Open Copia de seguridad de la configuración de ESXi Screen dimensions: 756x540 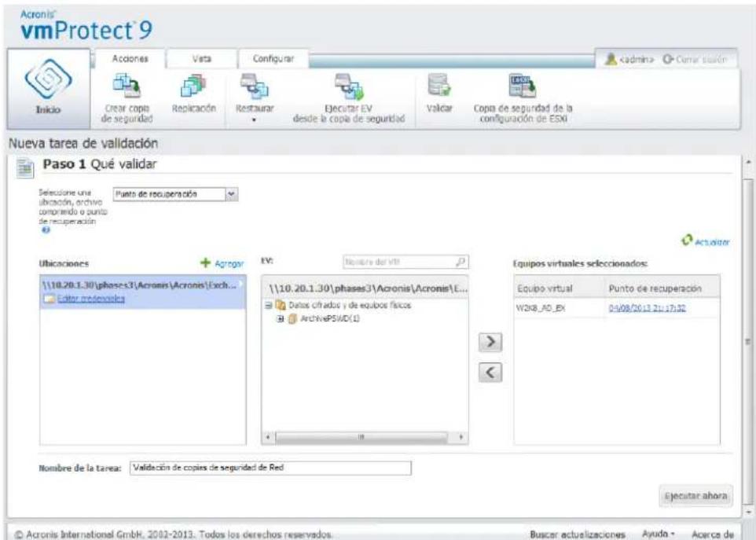click(523, 99)
